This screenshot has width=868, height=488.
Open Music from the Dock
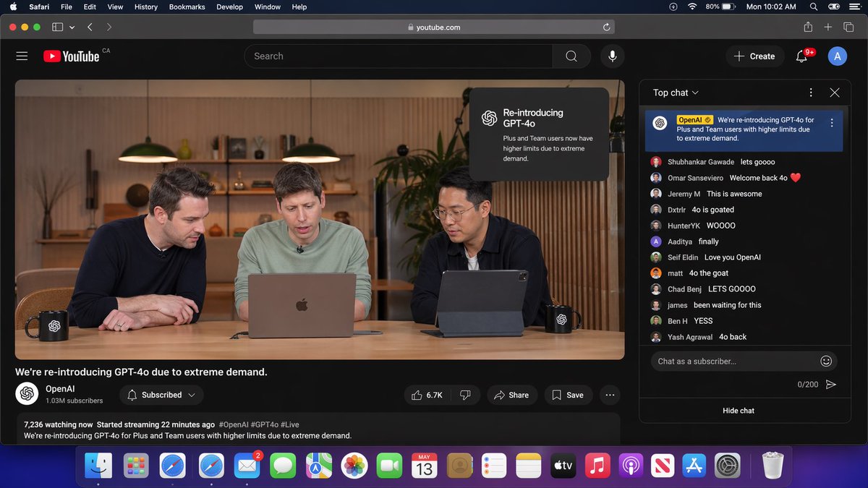[x=598, y=466]
